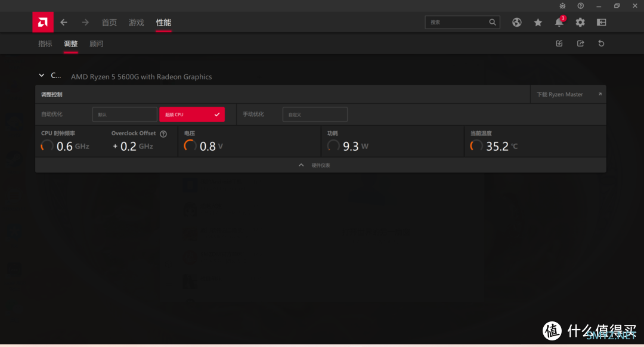This screenshot has width=644, height=347.
Task: Click the 当前温度 gauge dial
Action: pos(476,146)
